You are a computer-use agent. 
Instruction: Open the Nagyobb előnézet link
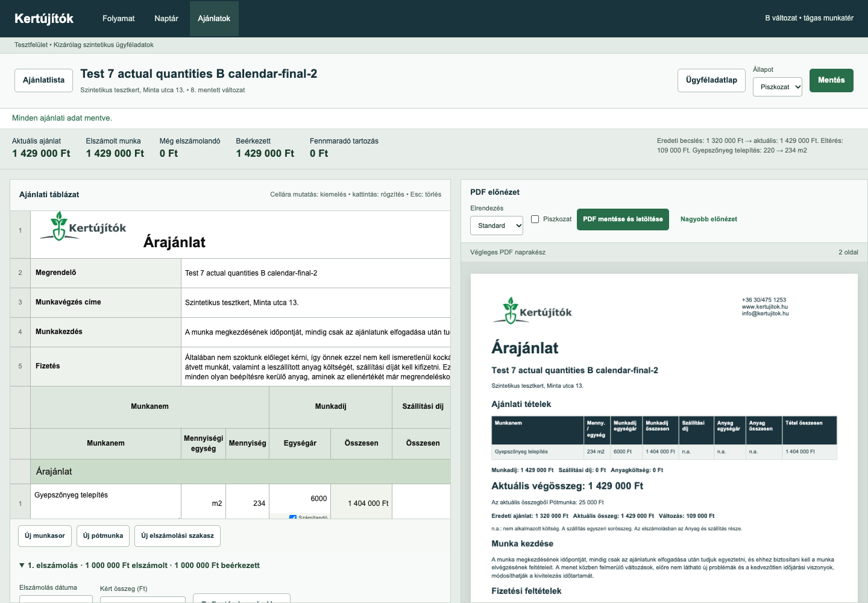709,219
